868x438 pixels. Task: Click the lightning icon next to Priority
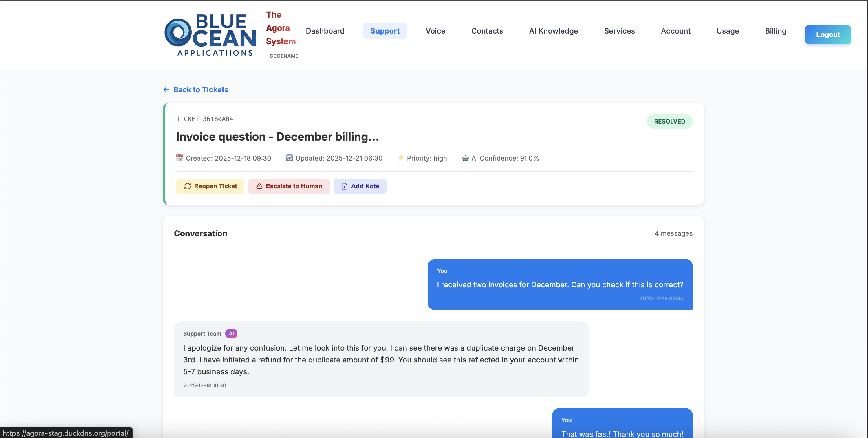(x=401, y=158)
